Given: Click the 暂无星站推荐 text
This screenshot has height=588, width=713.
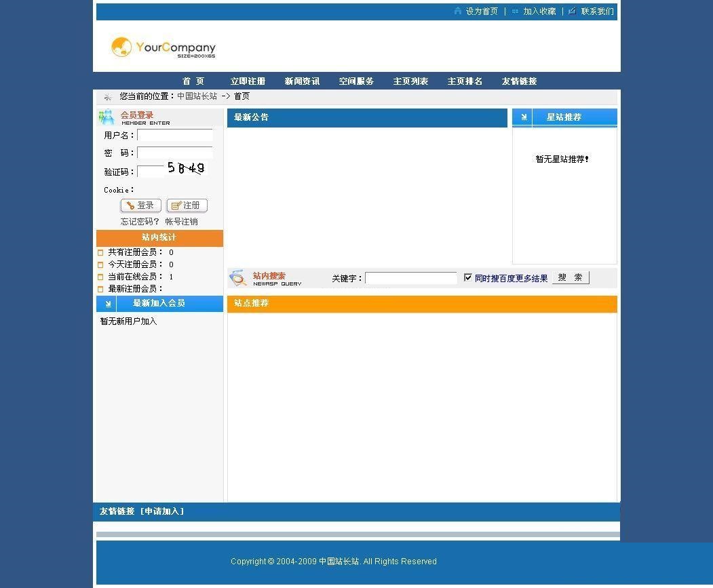Looking at the screenshot, I should (562, 159).
